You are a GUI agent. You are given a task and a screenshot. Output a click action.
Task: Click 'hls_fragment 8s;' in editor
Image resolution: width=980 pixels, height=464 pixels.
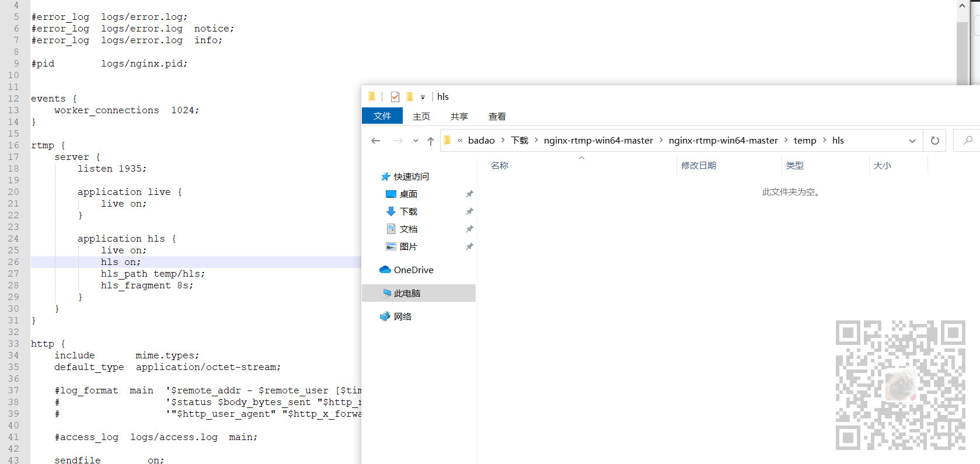pyautogui.click(x=147, y=285)
